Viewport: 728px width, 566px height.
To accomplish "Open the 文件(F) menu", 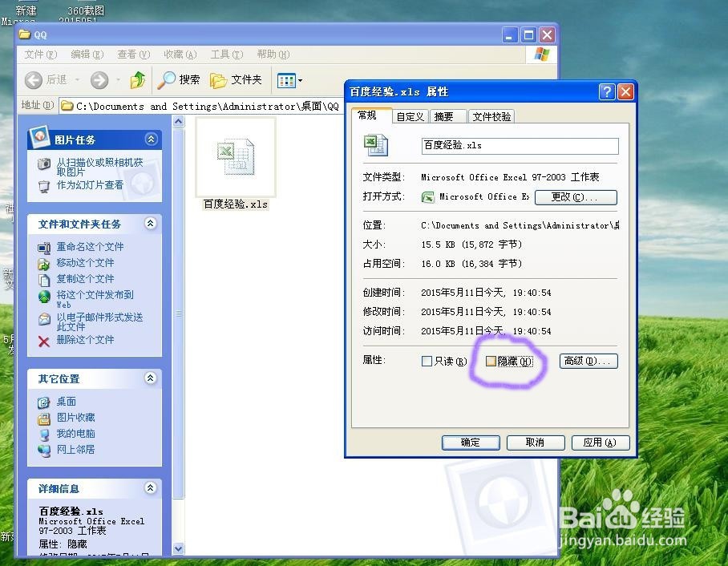I will (x=40, y=55).
